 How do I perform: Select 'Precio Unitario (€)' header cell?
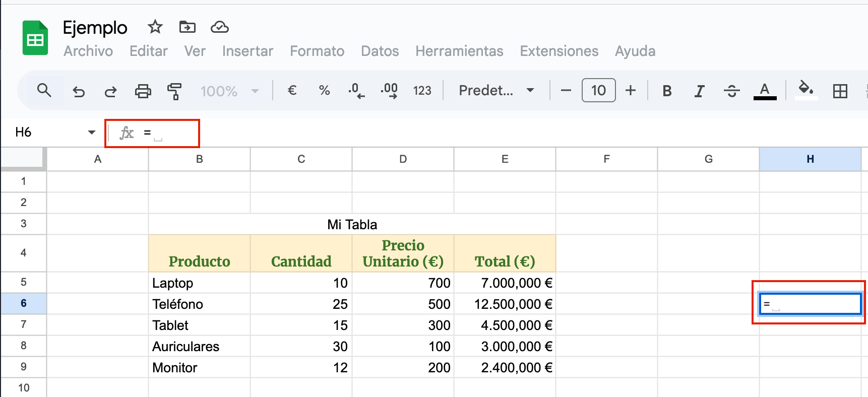(x=403, y=253)
